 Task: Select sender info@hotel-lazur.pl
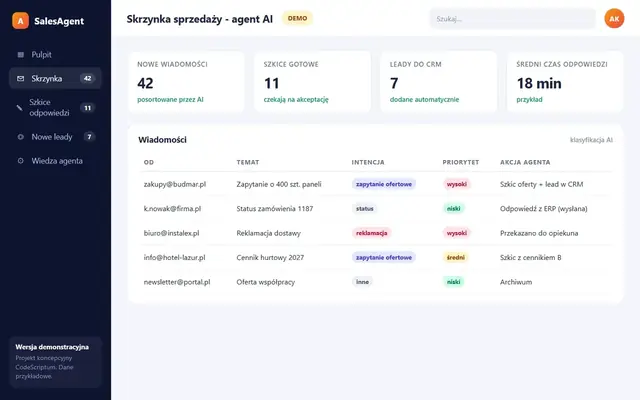[x=174, y=258]
